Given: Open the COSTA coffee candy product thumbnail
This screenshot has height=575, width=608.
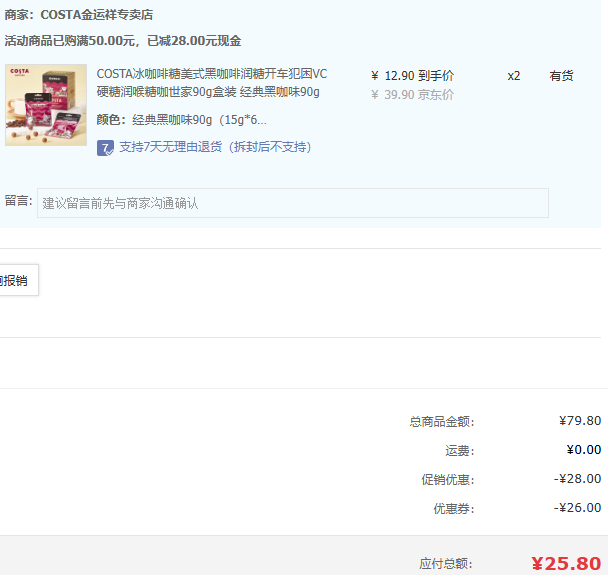Looking at the screenshot, I should point(46,105).
